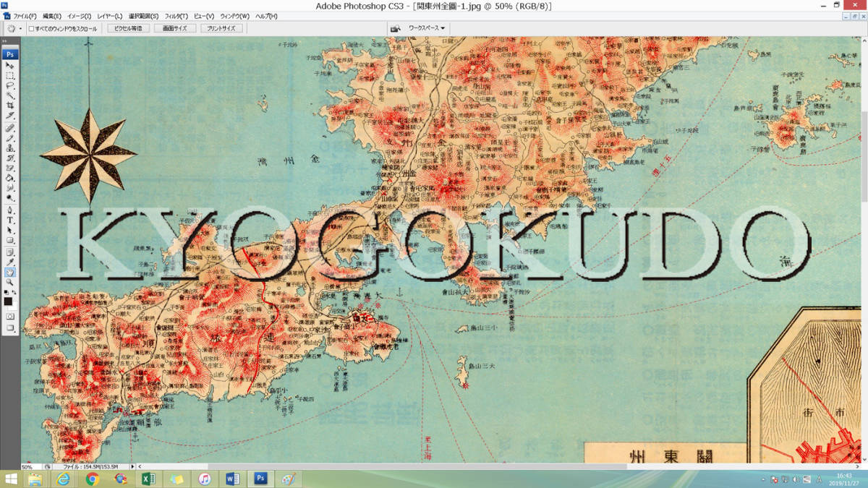Select the Magic Wand tool
Image resolution: width=868 pixels, height=488 pixels.
10,95
